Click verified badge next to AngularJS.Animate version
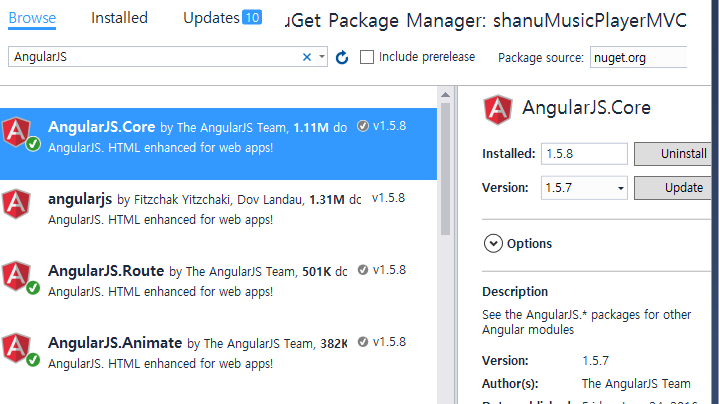This screenshot has width=719, height=404. click(x=363, y=342)
